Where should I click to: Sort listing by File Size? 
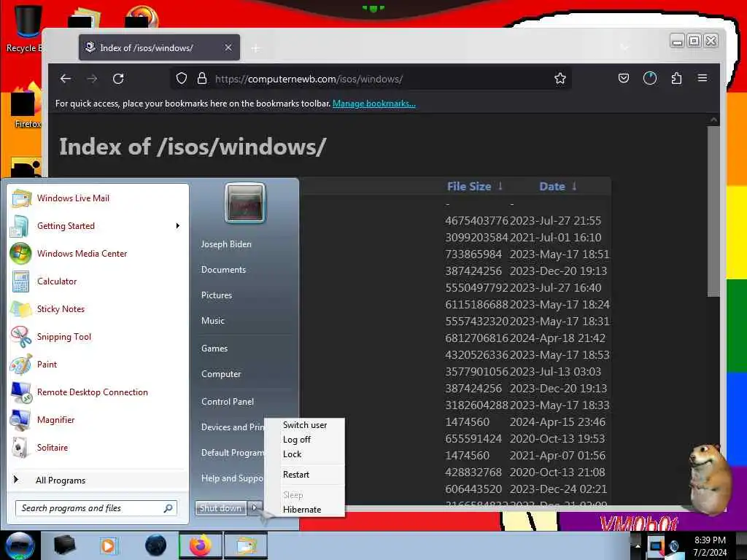[x=469, y=186]
